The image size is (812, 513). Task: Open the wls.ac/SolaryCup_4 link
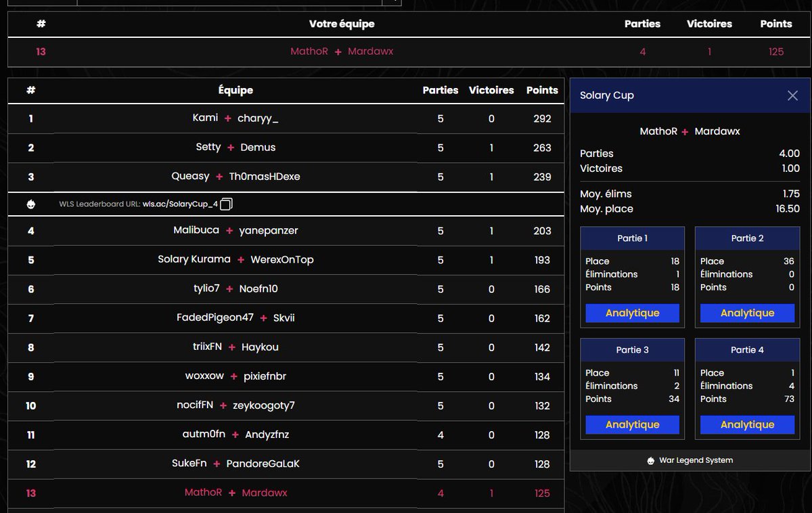coord(181,204)
